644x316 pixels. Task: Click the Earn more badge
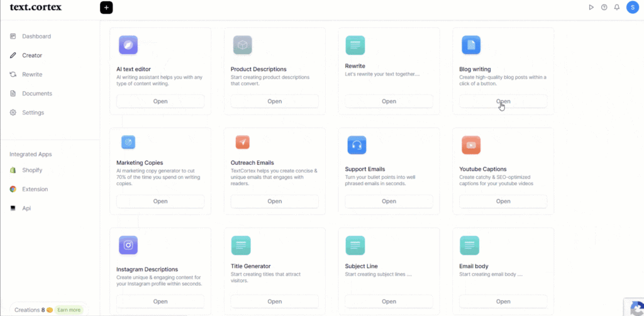[x=69, y=310]
